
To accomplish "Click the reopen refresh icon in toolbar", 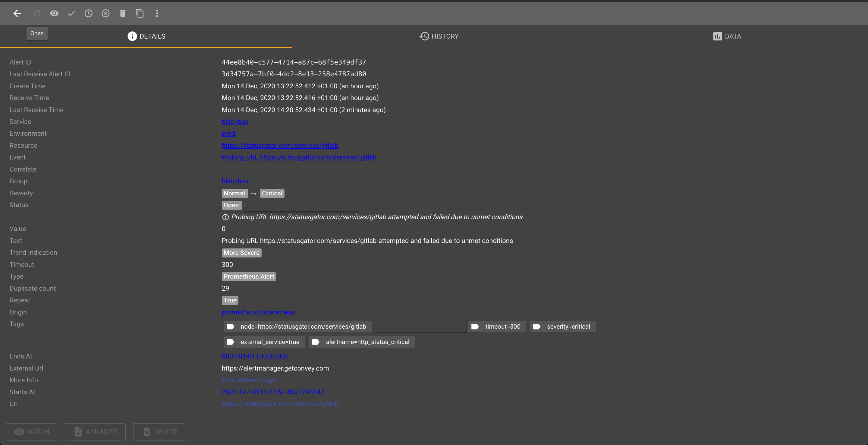I will point(37,13).
